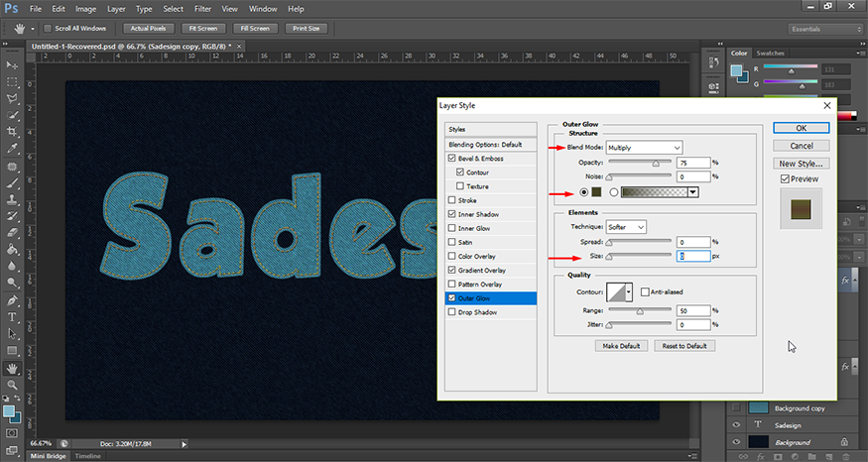Select the Blur tool

click(12, 266)
